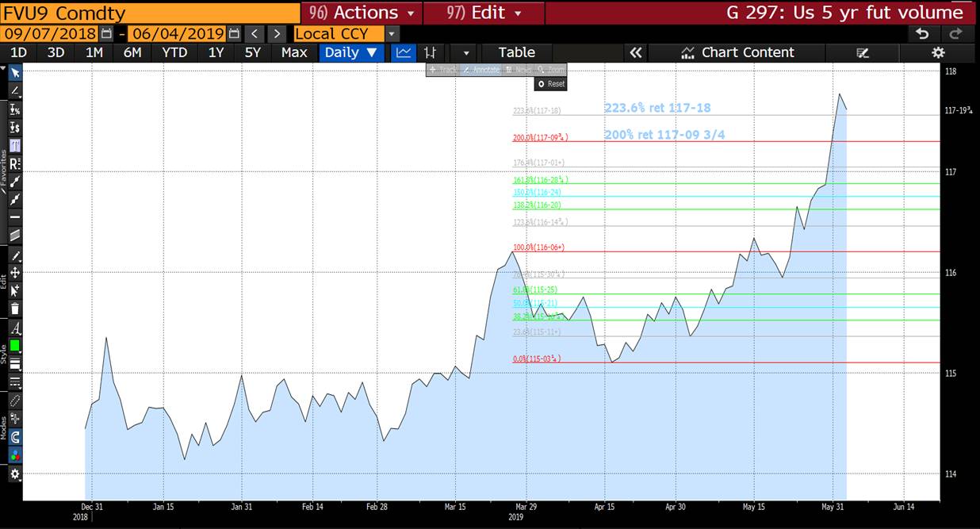Select the regression 'R' annotation tool

(x=15, y=163)
